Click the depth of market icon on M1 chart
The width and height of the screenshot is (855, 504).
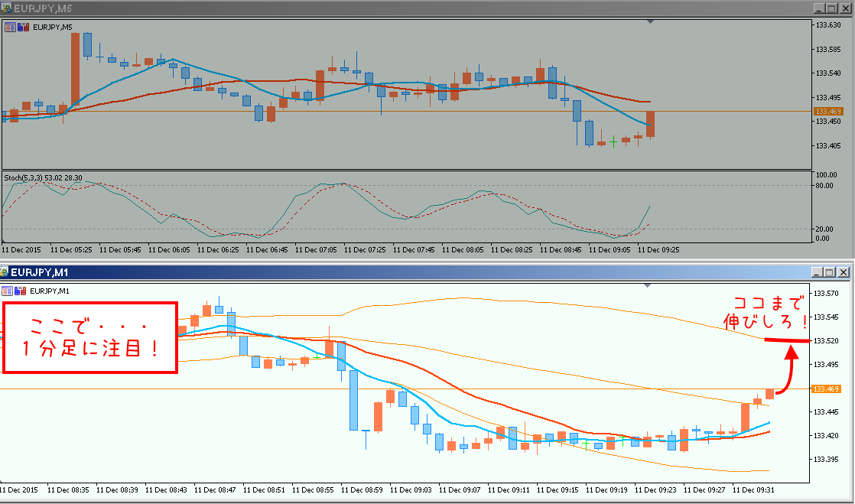[x=21, y=291]
